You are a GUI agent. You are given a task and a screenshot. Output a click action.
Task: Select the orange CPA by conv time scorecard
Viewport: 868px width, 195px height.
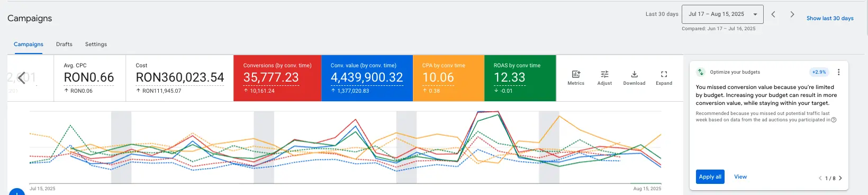[x=448, y=78]
